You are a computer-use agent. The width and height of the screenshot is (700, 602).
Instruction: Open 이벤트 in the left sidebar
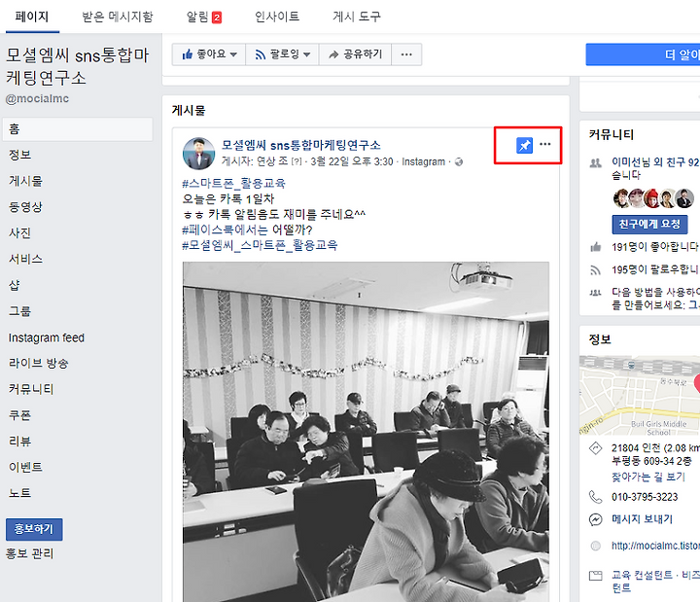click(x=26, y=467)
